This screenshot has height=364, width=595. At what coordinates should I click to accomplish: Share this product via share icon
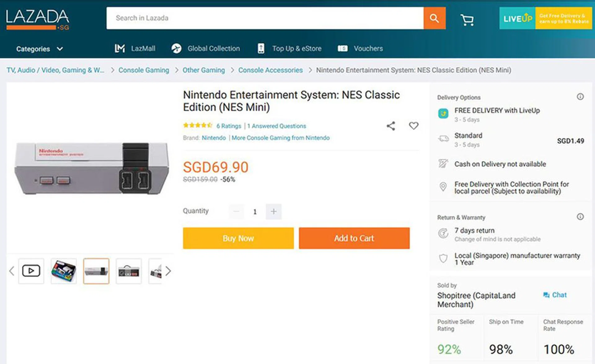(x=391, y=126)
